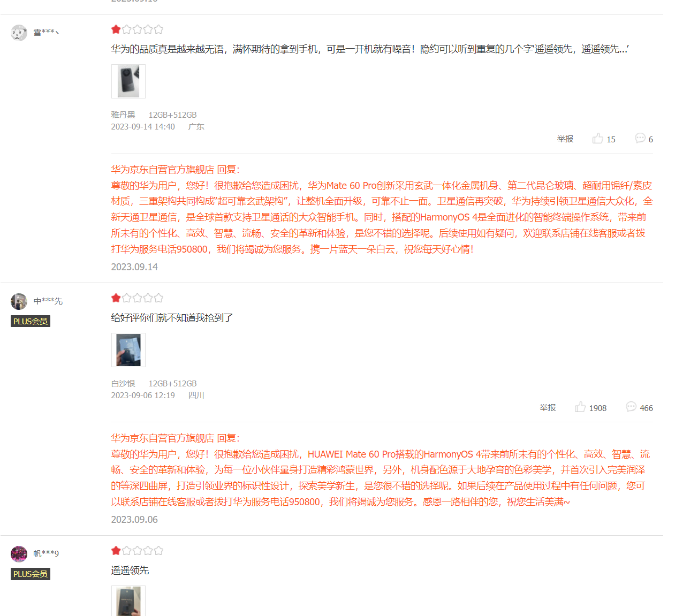This screenshot has width=698, height=616.
Task: Open the 雅丹黑 phone review photo
Action: 128,81
